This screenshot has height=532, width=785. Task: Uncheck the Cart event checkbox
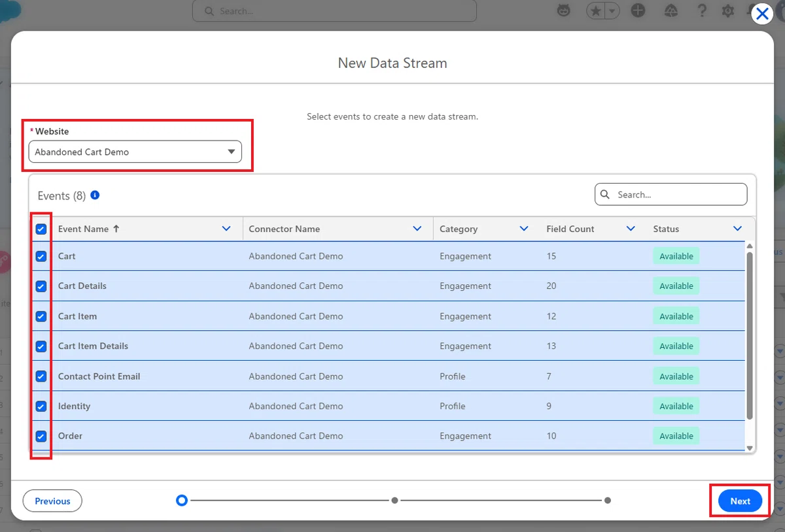click(x=41, y=256)
